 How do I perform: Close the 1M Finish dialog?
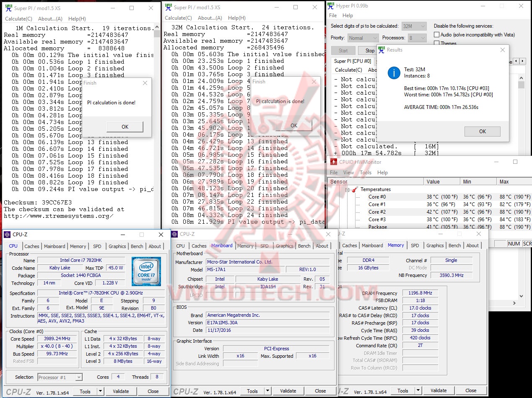click(x=145, y=83)
